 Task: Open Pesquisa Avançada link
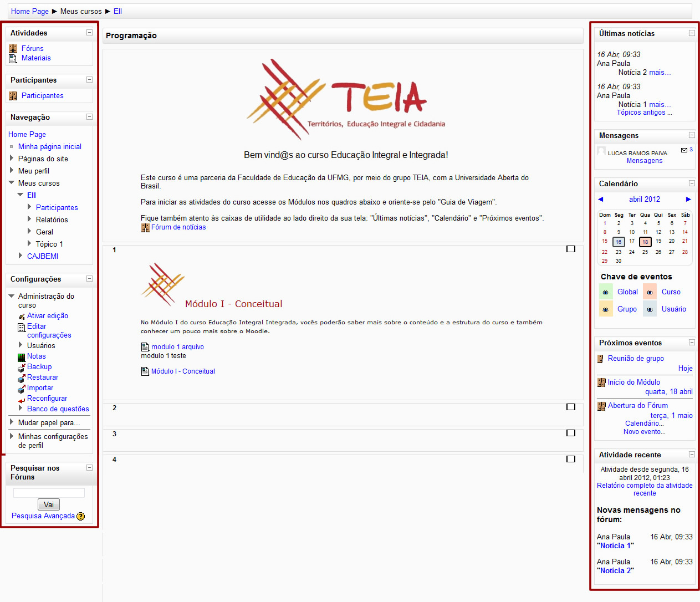pos(43,516)
